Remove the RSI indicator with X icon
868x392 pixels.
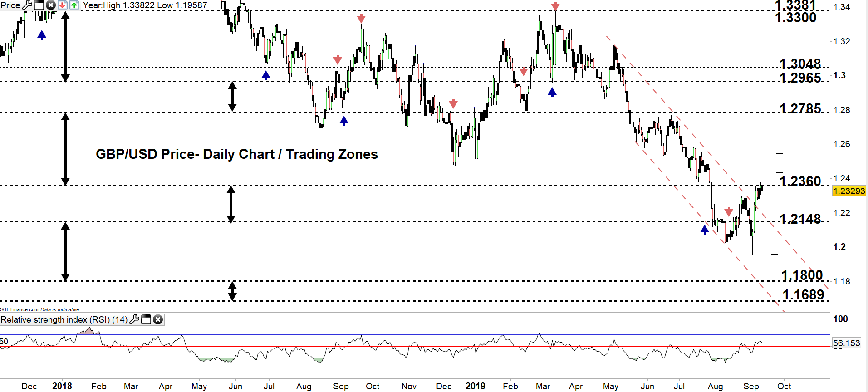(158, 319)
